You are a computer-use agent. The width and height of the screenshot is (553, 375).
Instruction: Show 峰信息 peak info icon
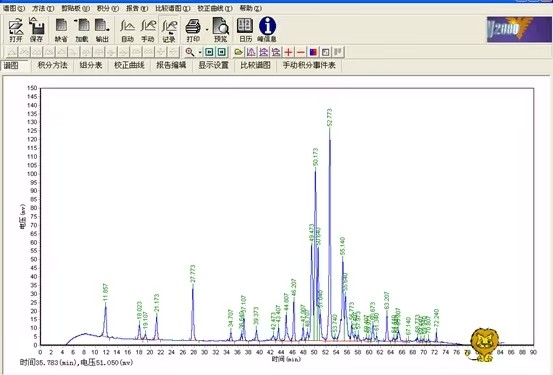pos(267,30)
